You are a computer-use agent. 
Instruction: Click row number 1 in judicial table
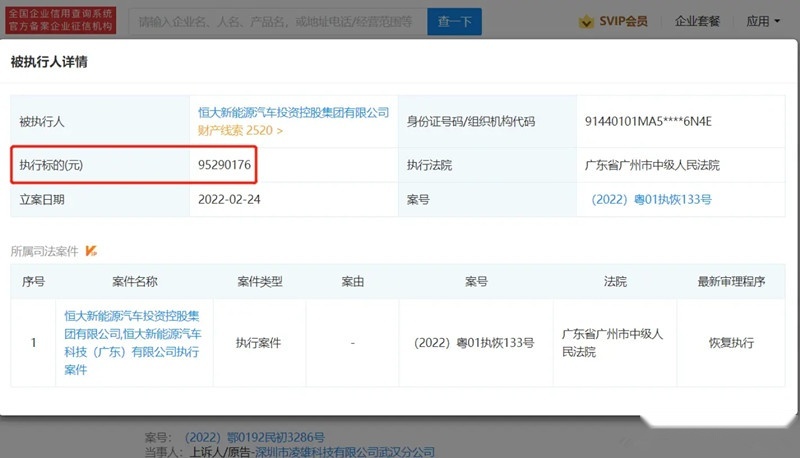pyautogui.click(x=33, y=343)
